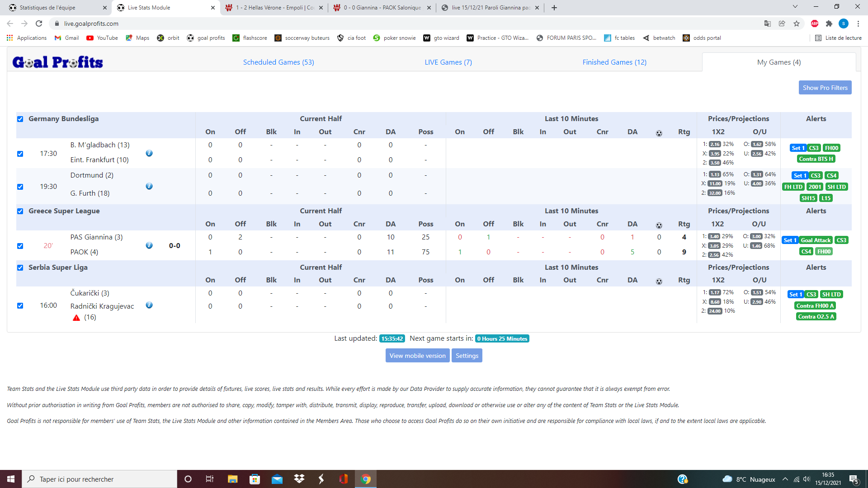Click Goal Profits logo
This screenshot has width=868, height=488.
58,62
